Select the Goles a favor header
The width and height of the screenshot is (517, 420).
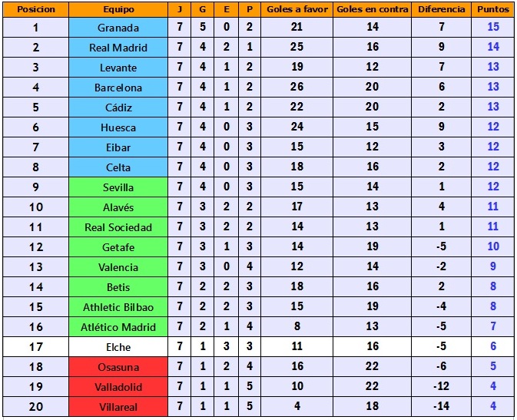pos(297,9)
